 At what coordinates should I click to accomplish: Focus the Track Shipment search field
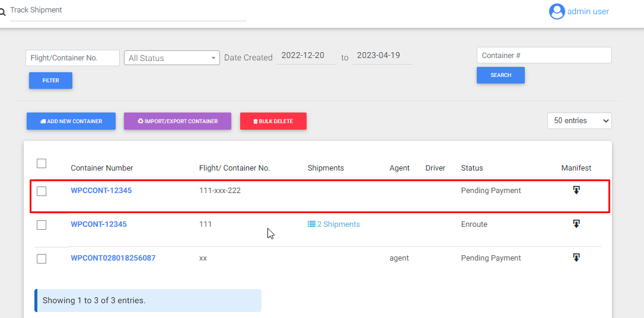pos(128,10)
